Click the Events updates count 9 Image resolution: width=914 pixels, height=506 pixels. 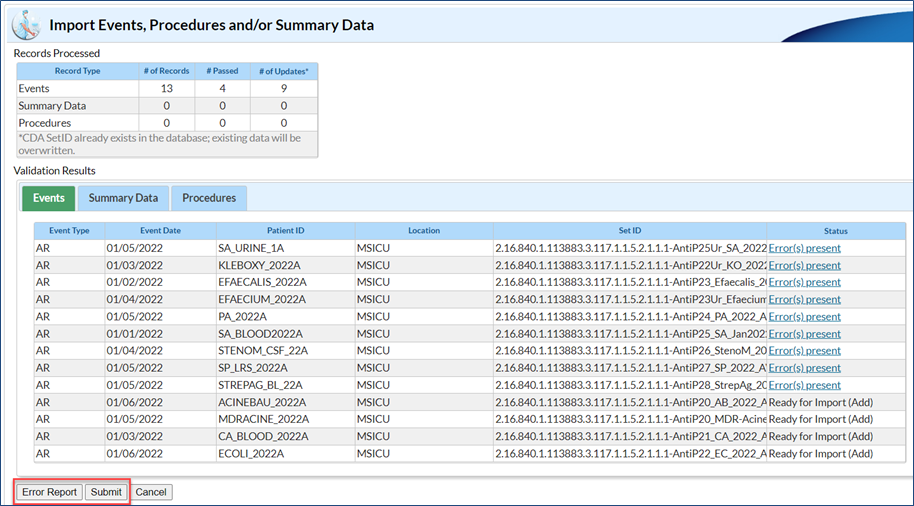pos(284,89)
